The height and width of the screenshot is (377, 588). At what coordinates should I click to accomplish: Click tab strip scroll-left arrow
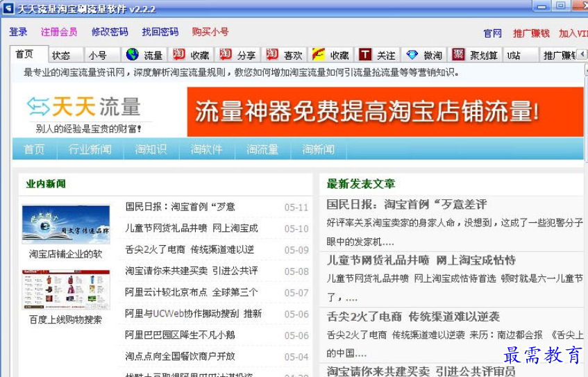582,54
